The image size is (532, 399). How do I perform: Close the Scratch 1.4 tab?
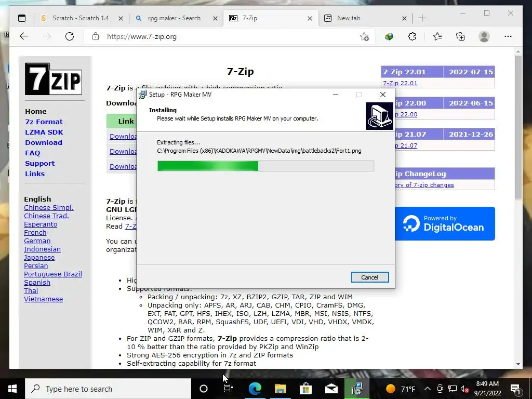(x=121, y=19)
